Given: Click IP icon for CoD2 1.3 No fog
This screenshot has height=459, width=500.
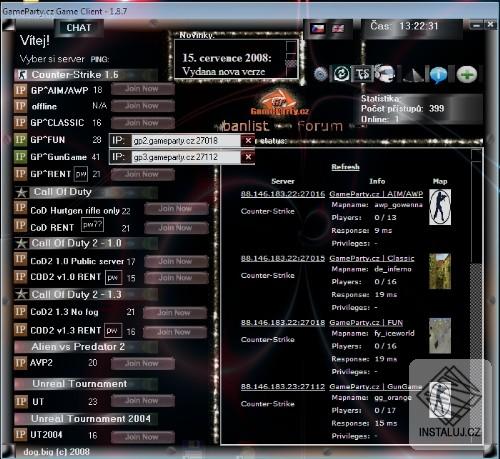Looking at the screenshot, I should (x=20, y=312).
